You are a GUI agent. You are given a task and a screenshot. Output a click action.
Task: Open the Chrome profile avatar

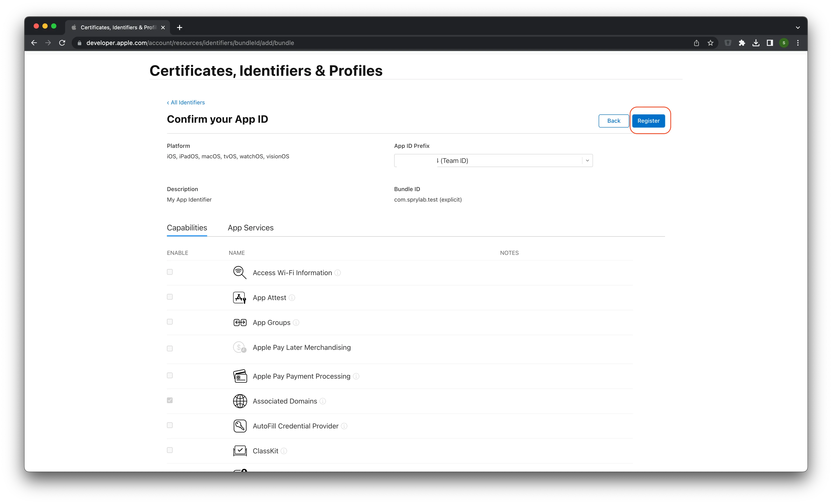784,43
